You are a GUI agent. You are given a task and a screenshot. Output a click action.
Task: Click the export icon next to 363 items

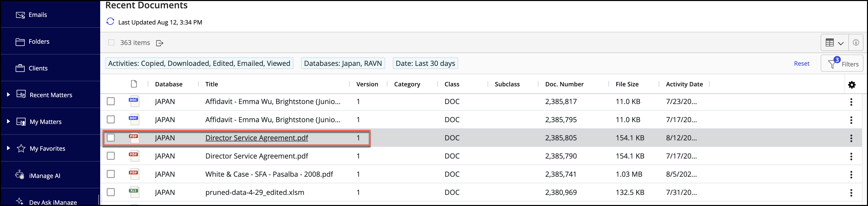[160, 43]
